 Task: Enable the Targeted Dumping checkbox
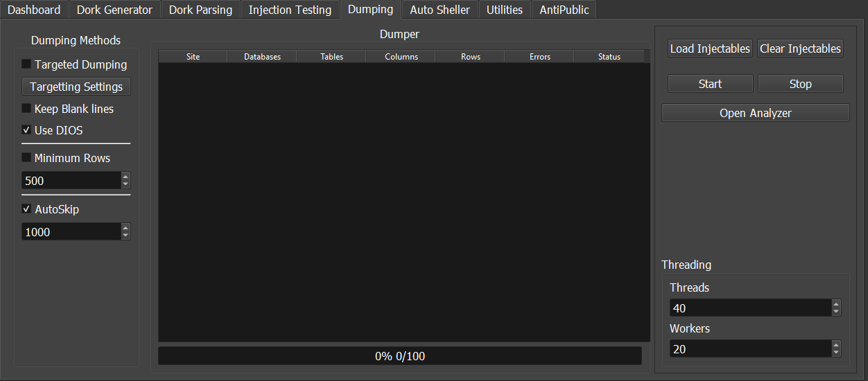[26, 64]
